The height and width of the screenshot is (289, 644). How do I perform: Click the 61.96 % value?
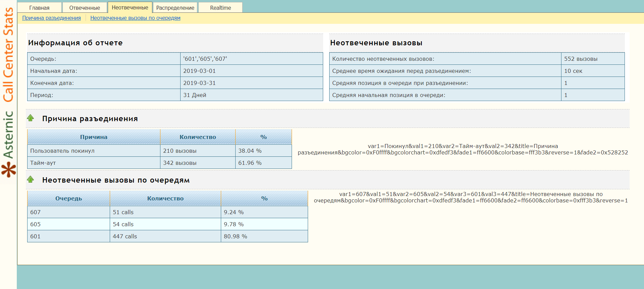[x=250, y=163]
